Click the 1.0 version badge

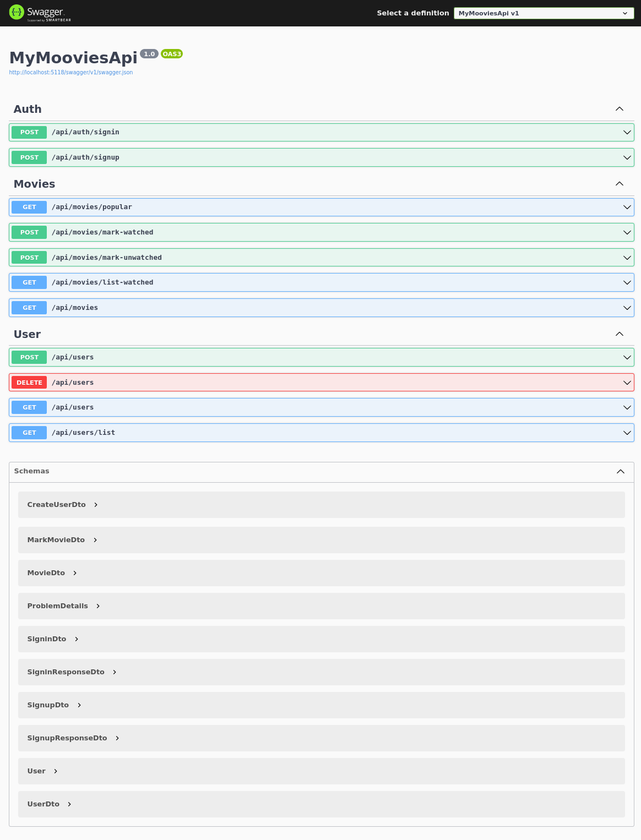pyautogui.click(x=149, y=54)
